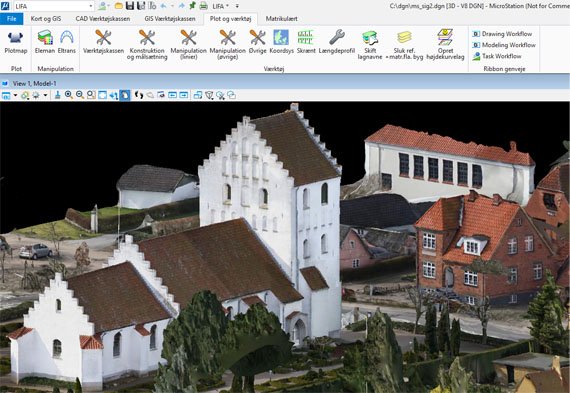Screen dimensions: 570x393
Task: Open the Plotmap tool
Action: [x=16, y=43]
